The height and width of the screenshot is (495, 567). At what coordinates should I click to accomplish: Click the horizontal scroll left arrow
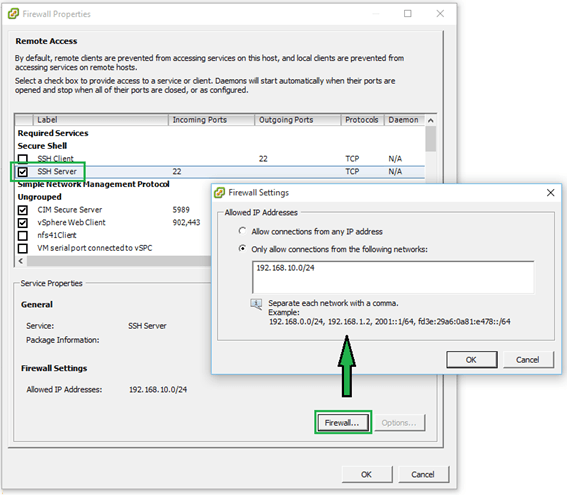coord(21,261)
